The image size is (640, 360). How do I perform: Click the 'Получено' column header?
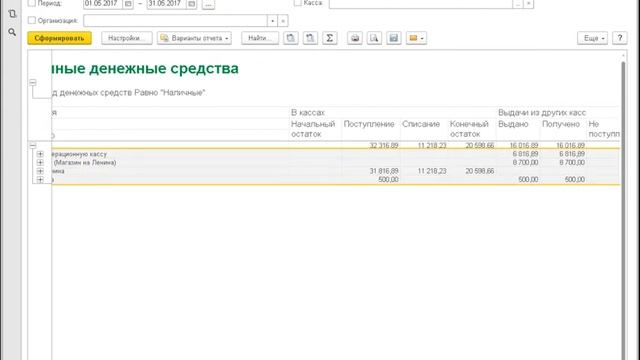tap(561, 124)
